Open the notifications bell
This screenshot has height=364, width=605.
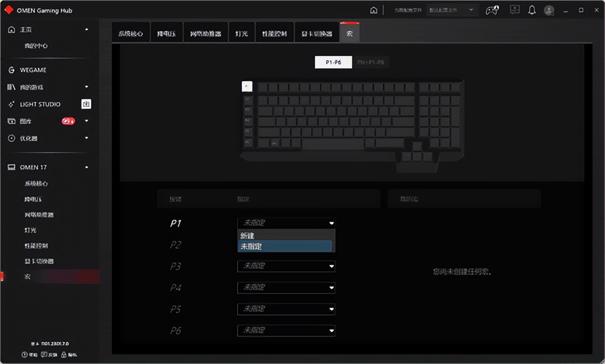[x=532, y=10]
